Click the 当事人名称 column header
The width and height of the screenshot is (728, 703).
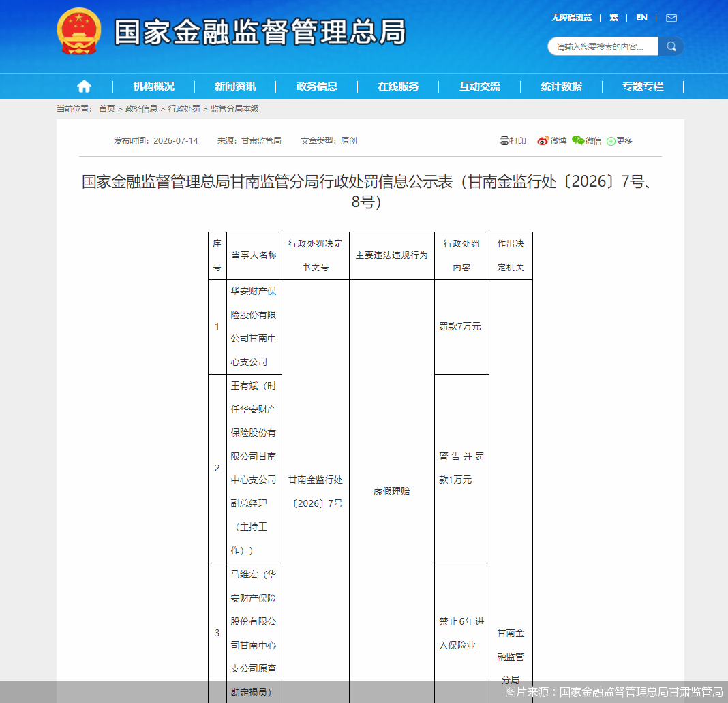pyautogui.click(x=254, y=255)
